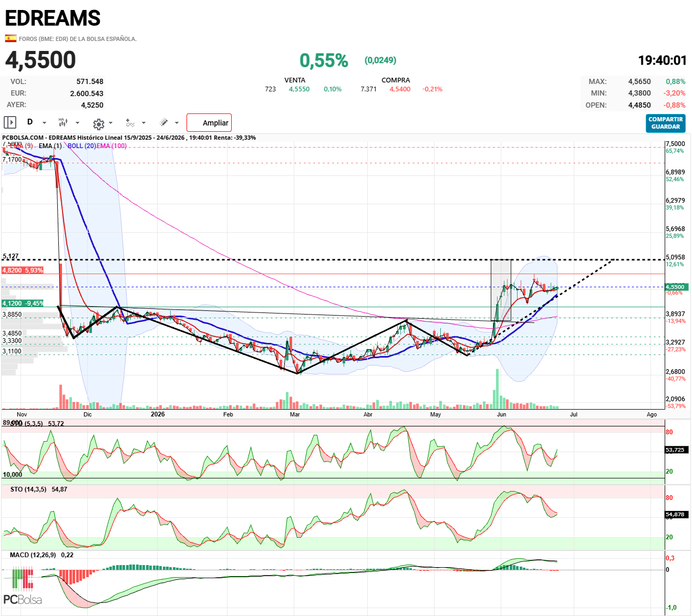Click the 53,725 stochastic value axis marker

coord(675,450)
